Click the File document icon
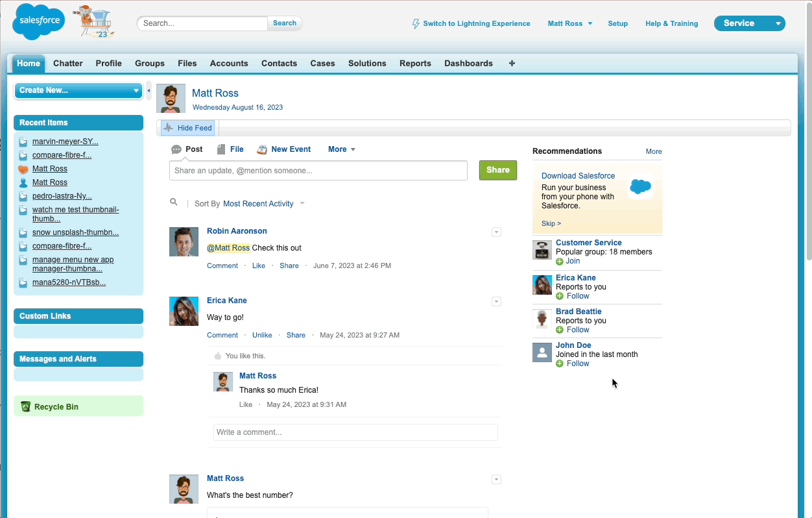The image size is (812, 518). pos(221,149)
